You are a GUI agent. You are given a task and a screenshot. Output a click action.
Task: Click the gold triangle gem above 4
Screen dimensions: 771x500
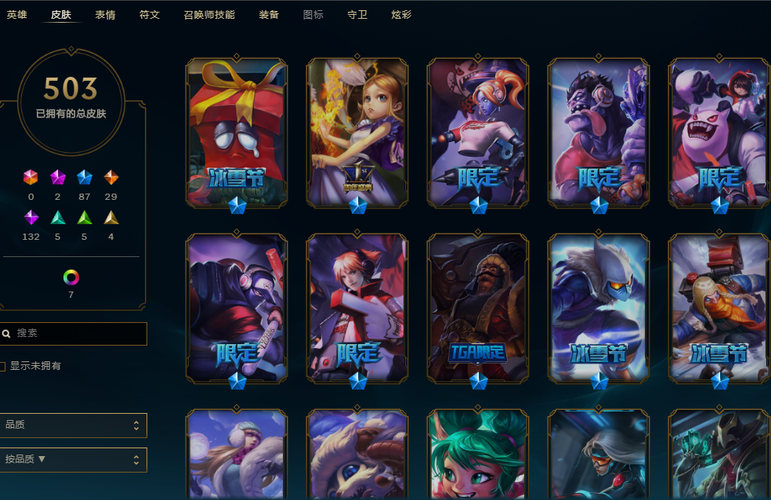coord(111,217)
